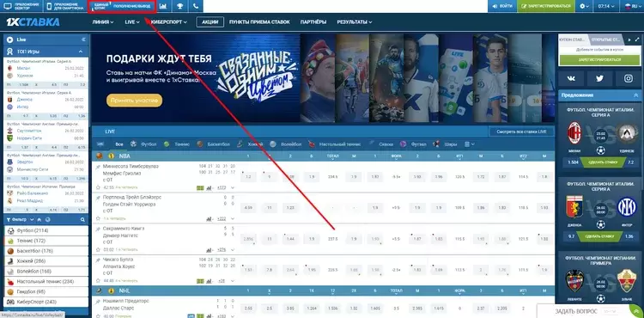The width and height of the screenshot is (644, 318).
Task: Open the Фильтр dropdown in sidebar
Action: pos(21,220)
